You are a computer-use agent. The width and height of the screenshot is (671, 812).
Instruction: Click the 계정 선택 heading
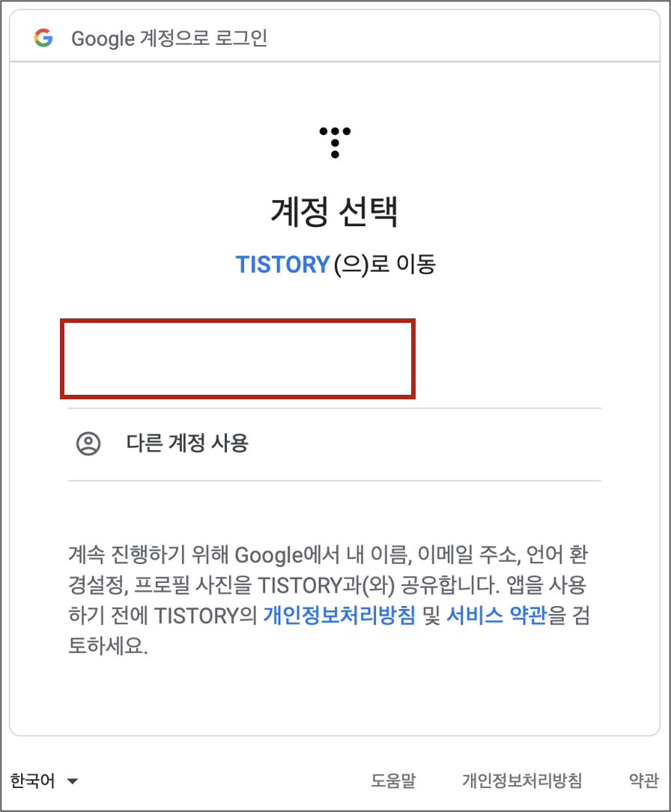335,211
